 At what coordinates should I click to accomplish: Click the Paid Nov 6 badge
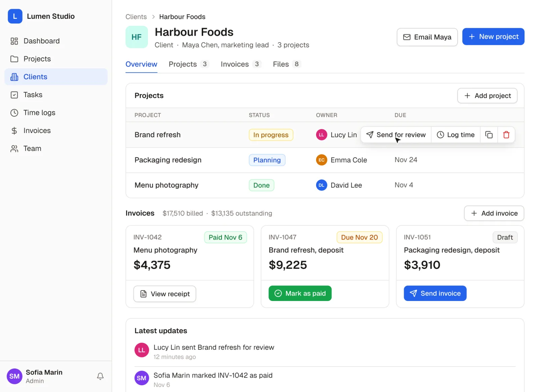(226, 237)
